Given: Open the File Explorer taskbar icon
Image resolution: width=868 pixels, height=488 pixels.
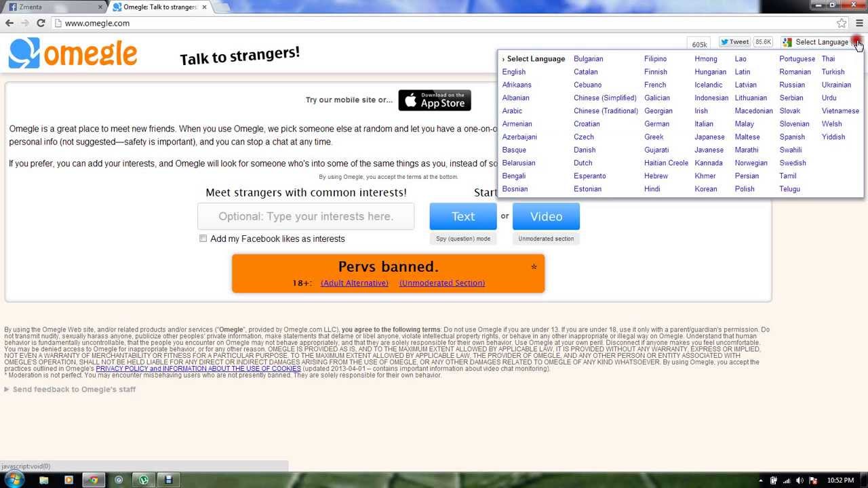Looking at the screenshot, I should point(44,481).
